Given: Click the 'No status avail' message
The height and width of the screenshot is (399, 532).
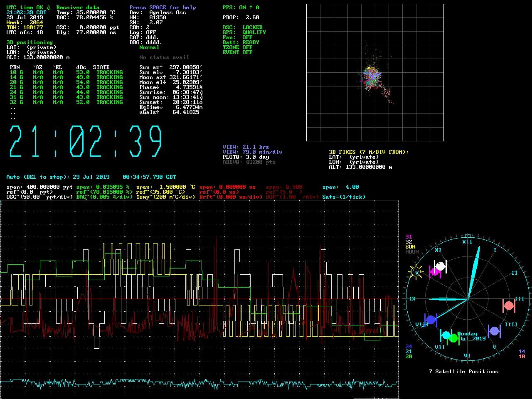Looking at the screenshot, I should point(164,57).
